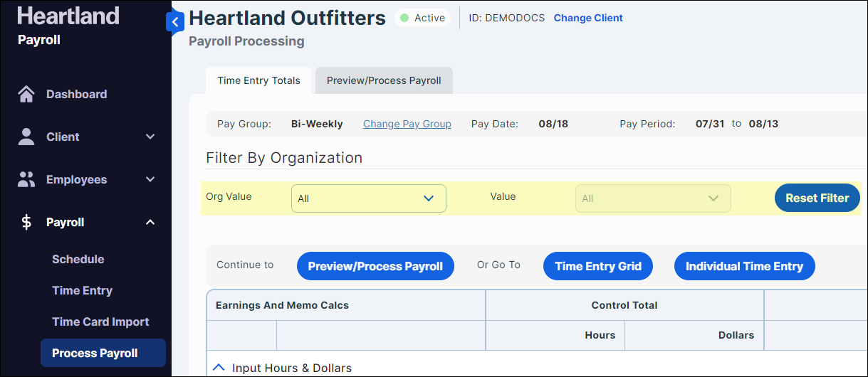Collapse the sidebar with arrow icon

click(175, 22)
